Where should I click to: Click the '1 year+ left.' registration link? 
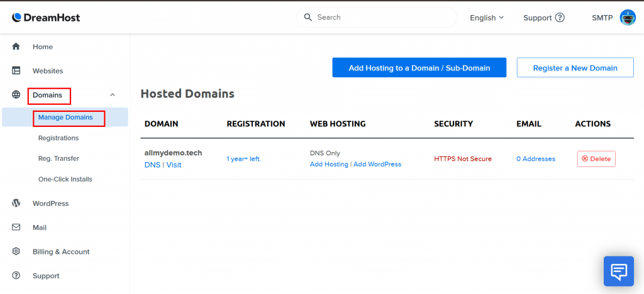pos(243,159)
